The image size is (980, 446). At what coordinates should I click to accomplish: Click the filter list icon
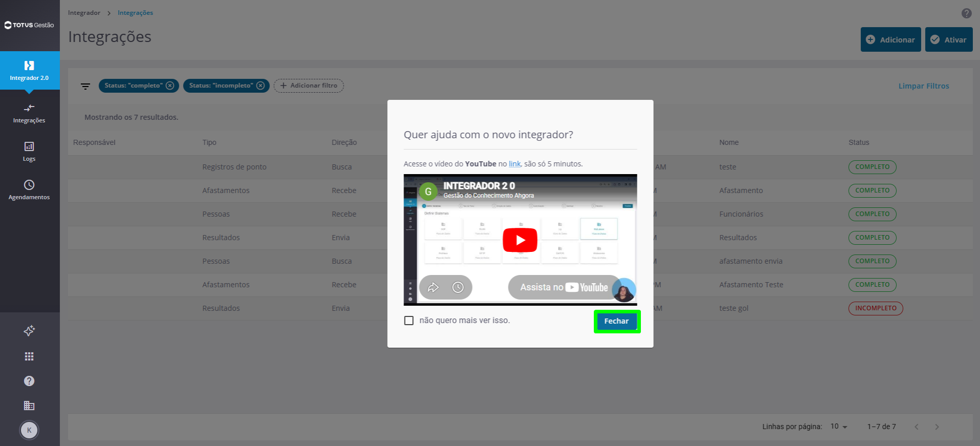click(85, 86)
